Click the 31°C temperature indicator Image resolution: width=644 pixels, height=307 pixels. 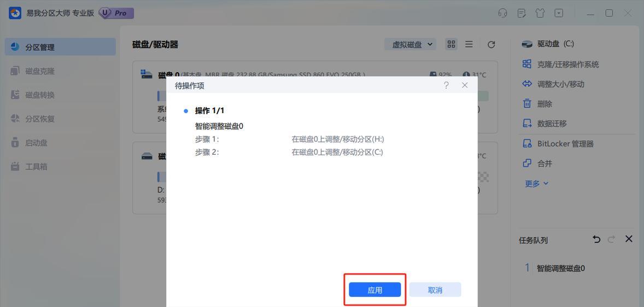coord(475,75)
